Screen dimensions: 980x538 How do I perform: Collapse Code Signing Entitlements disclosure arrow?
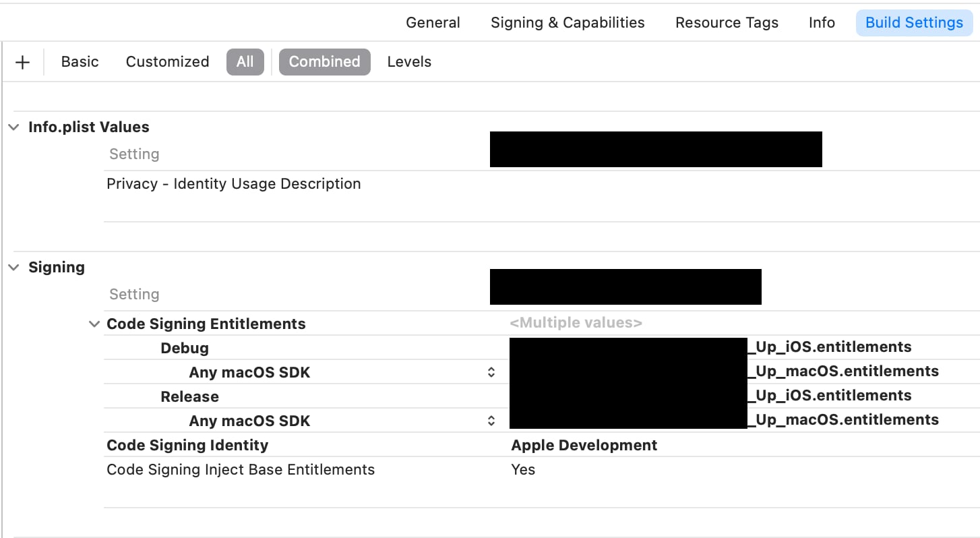[94, 324]
